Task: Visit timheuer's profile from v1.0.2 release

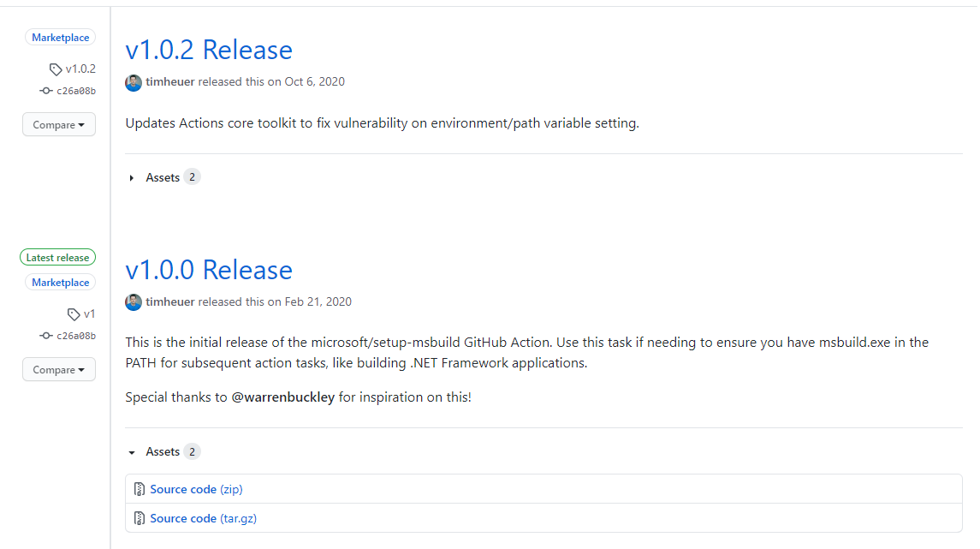Action: click(171, 81)
